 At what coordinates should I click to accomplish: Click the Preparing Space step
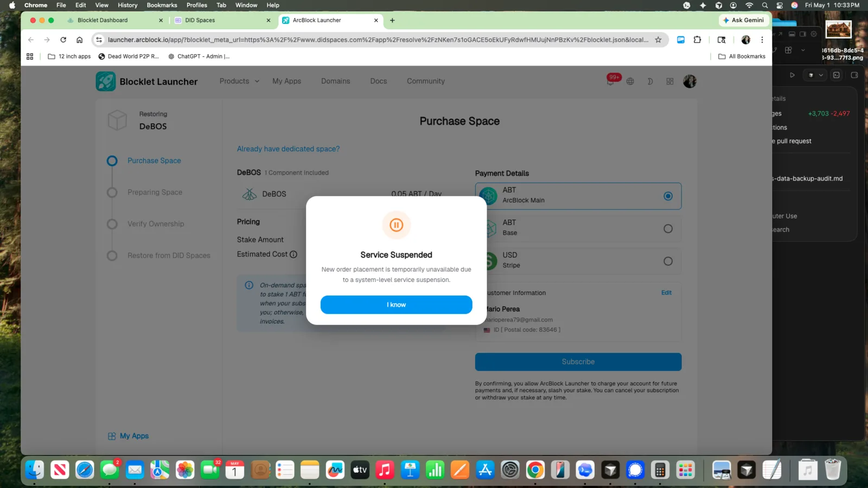[155, 192]
